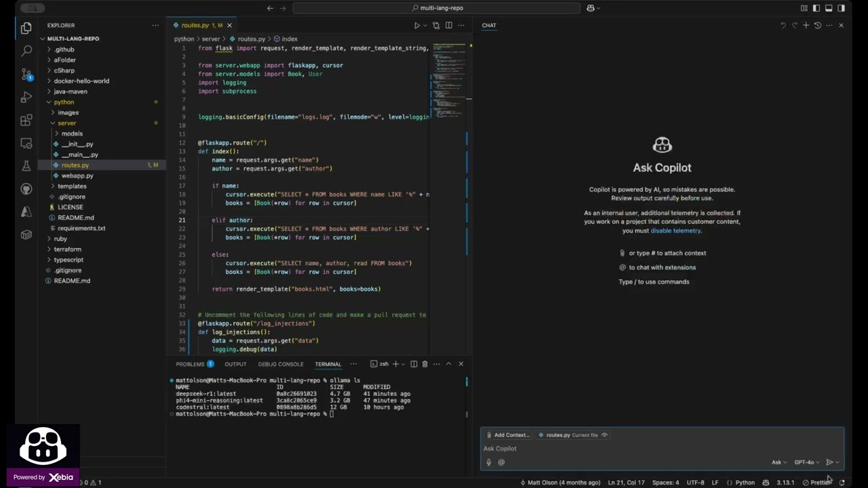Start voice chat with microphone icon
Screen dimensions: 868x488
click(488, 462)
